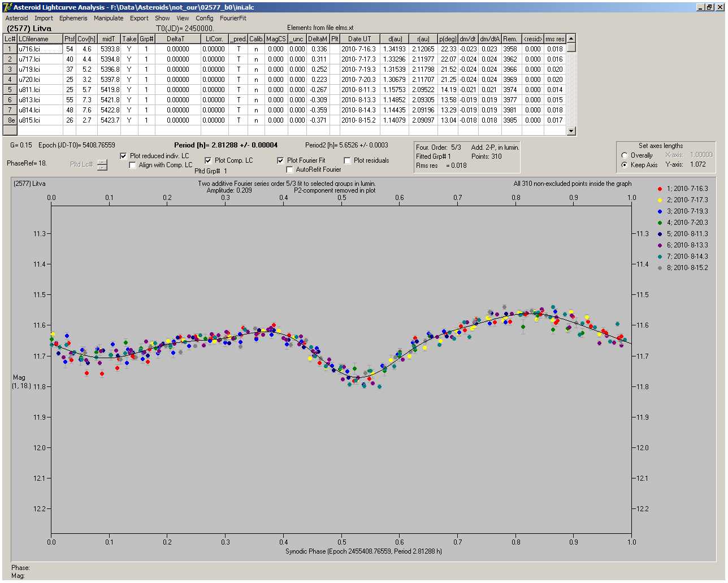This screenshot has height=583, width=728.
Task: Click red legend dot for 2010-7-16.3
Action: pos(660,189)
